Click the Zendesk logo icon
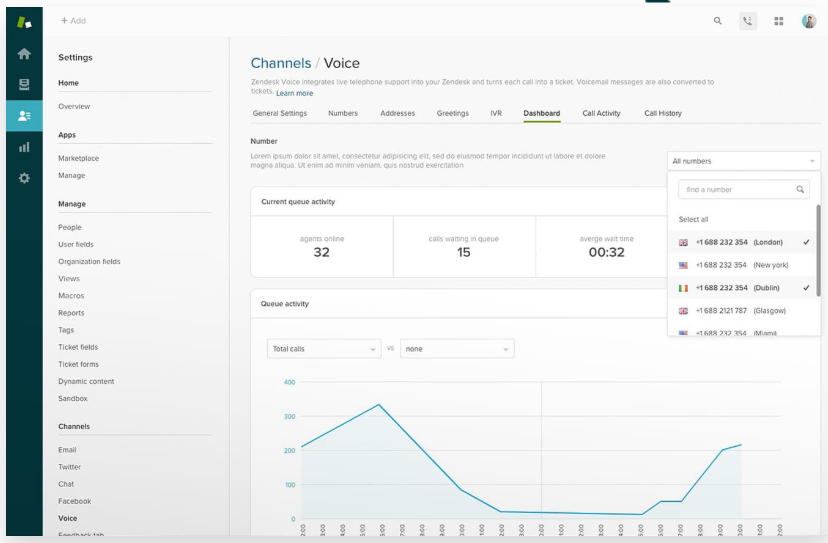This screenshot has height=543, width=828. (x=24, y=22)
